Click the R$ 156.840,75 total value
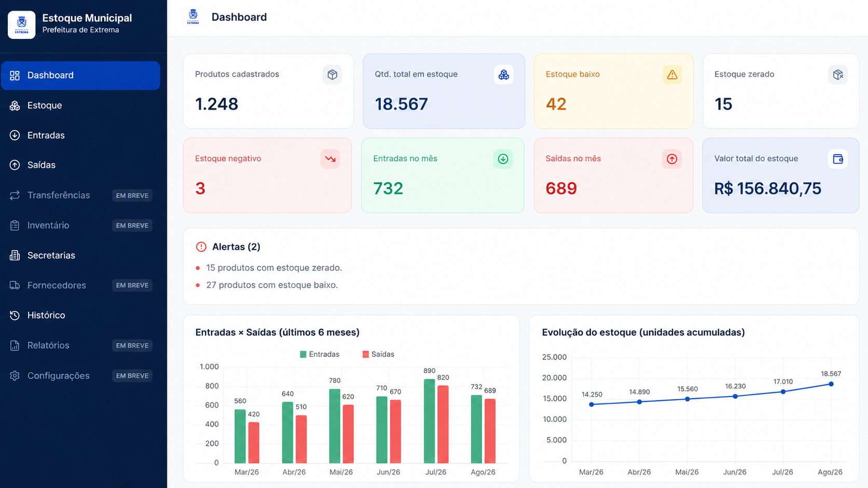The width and height of the screenshot is (868, 488). tap(767, 188)
